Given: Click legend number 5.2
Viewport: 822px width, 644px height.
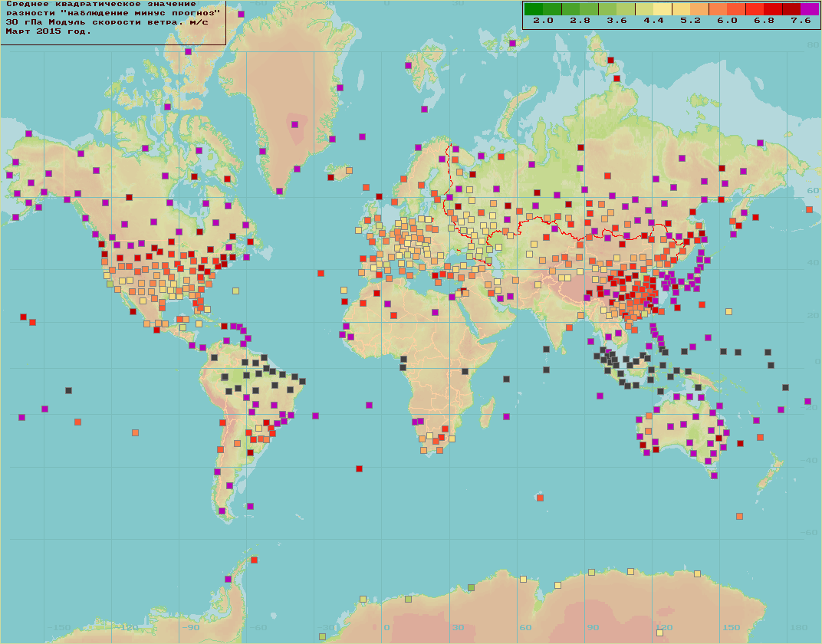Looking at the screenshot, I should 690,21.
